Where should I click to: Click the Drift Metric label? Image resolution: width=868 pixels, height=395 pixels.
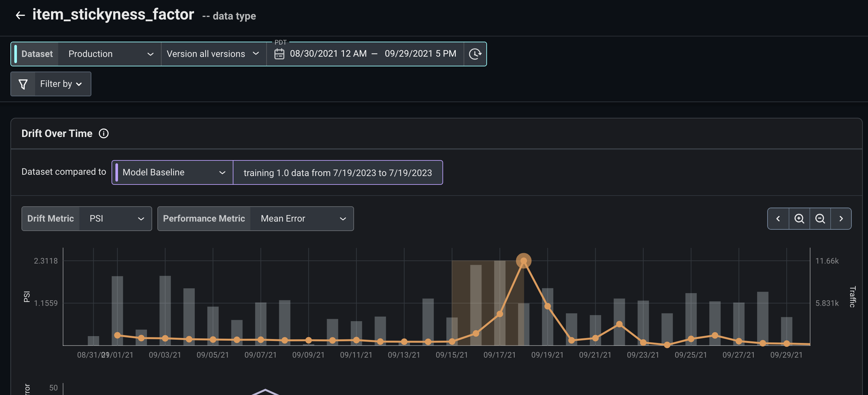click(x=50, y=219)
